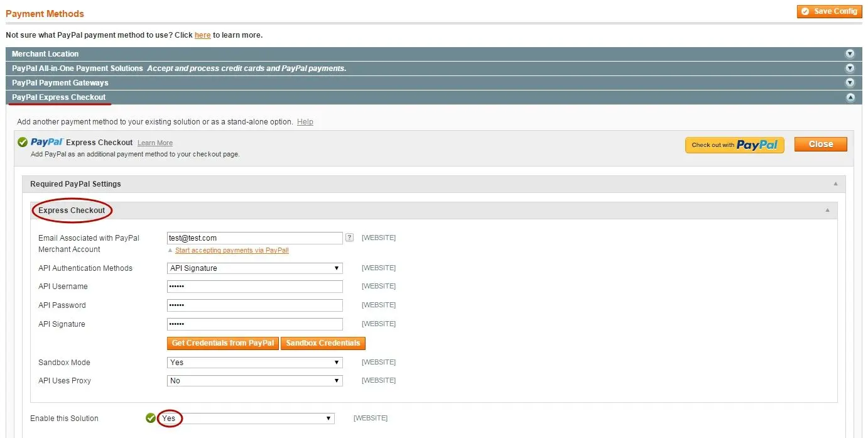This screenshot has width=868, height=438.
Task: Open Start accepting payments via PayPal link
Action: coord(232,250)
